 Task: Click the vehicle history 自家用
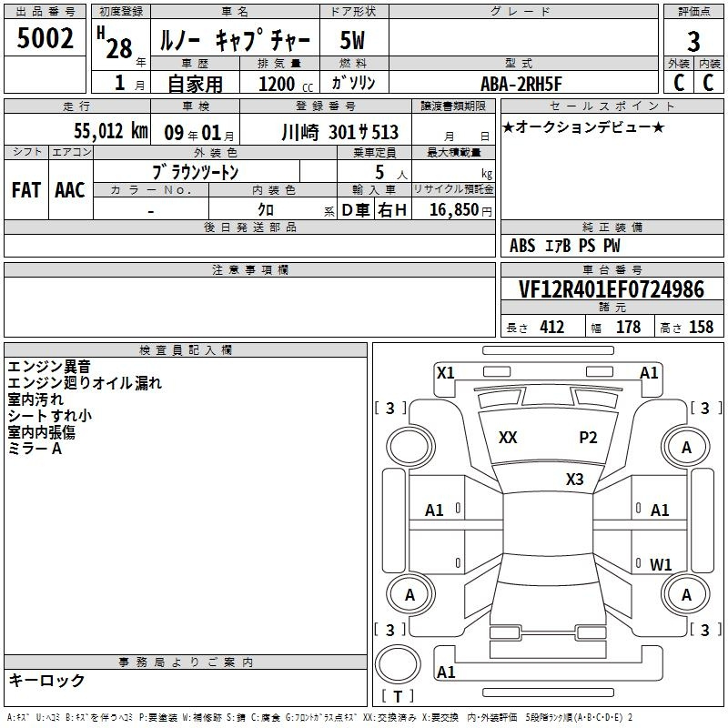tap(195, 84)
